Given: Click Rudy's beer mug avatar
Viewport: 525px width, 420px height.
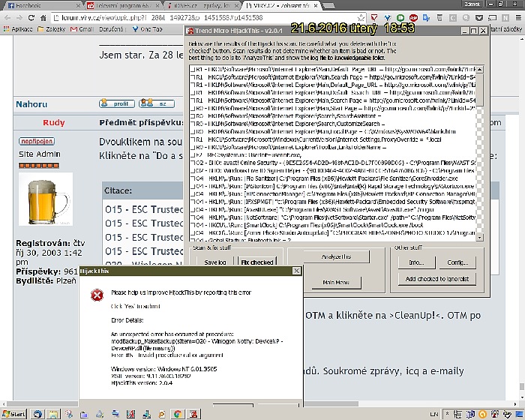Looking at the screenshot, I should [x=46, y=199].
